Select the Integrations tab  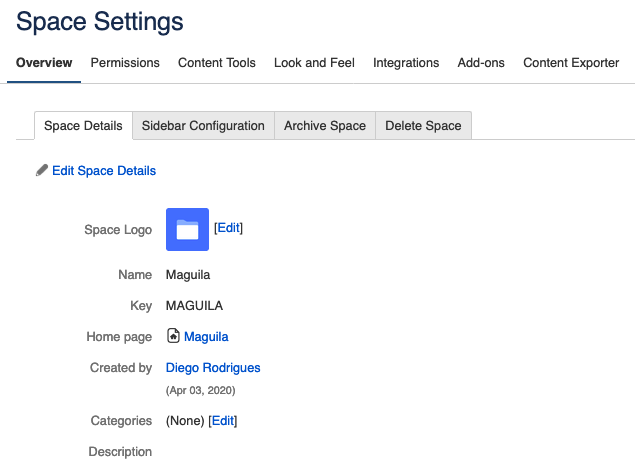(406, 63)
